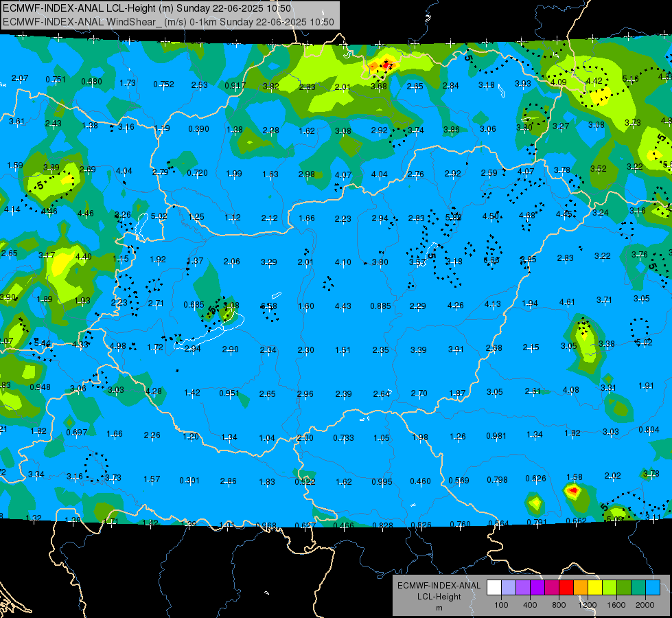This screenshot has height=618, width=672.
Task: Click the wind shear value '4.26'
Action: [x=455, y=306]
